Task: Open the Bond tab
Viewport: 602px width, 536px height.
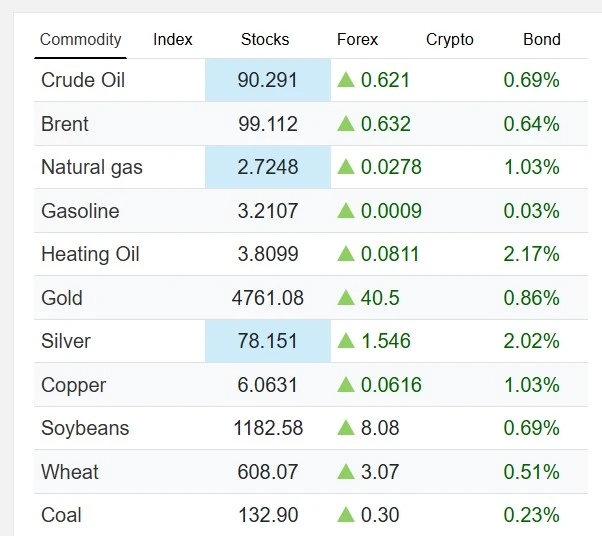Action: click(542, 40)
